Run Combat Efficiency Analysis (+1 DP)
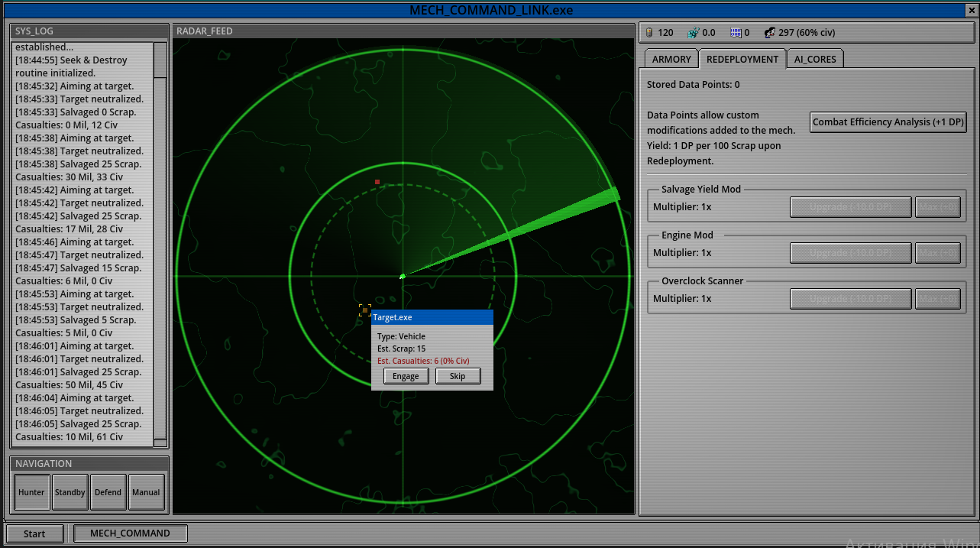The width and height of the screenshot is (980, 548). (x=888, y=122)
